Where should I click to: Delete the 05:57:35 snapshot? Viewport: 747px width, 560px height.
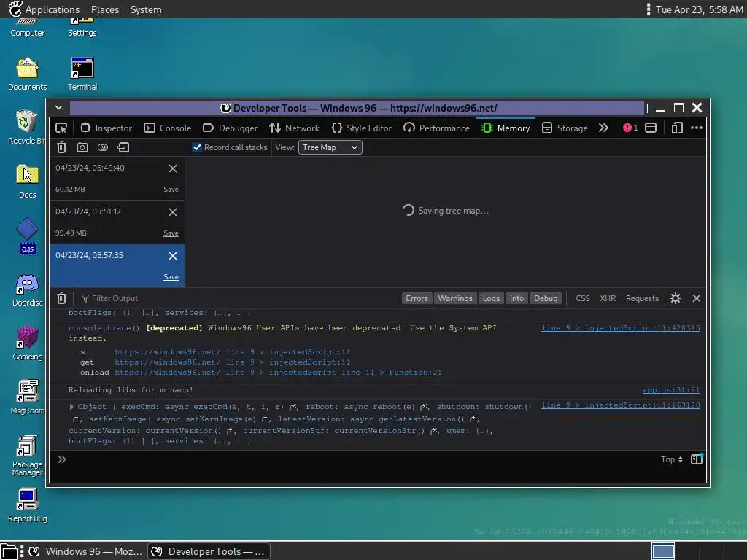[173, 256]
